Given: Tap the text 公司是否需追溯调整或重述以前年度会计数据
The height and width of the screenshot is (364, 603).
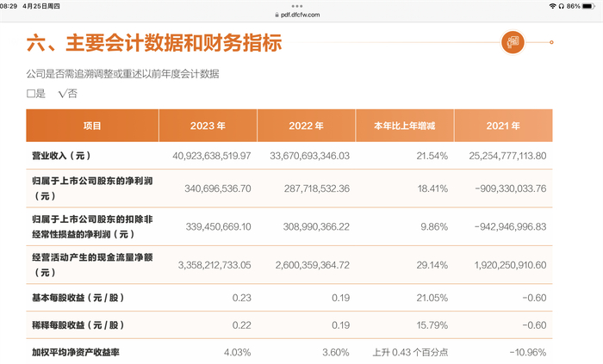Looking at the screenshot, I should pos(122,74).
